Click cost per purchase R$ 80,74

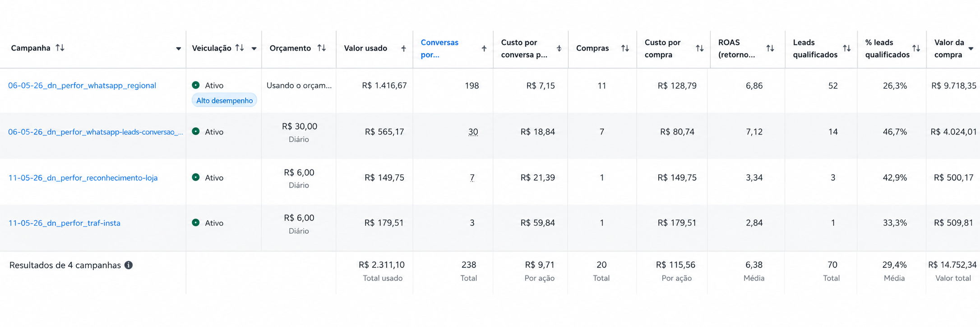(677, 132)
